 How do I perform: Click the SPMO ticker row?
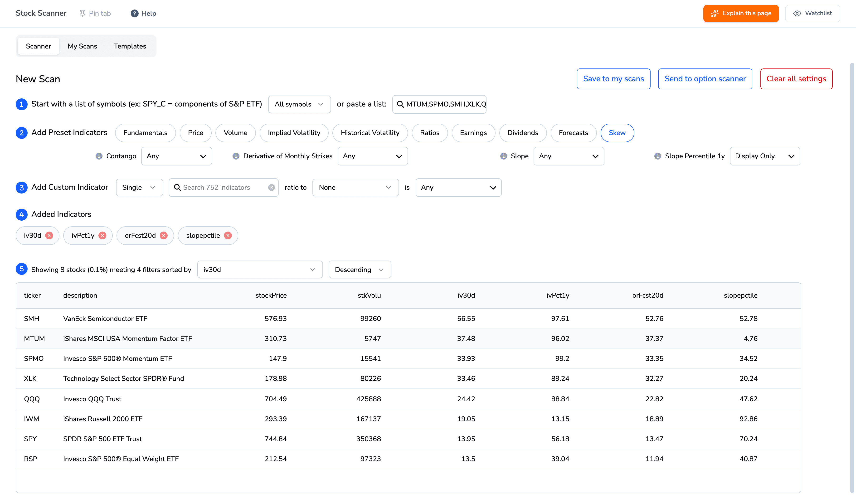click(408, 359)
